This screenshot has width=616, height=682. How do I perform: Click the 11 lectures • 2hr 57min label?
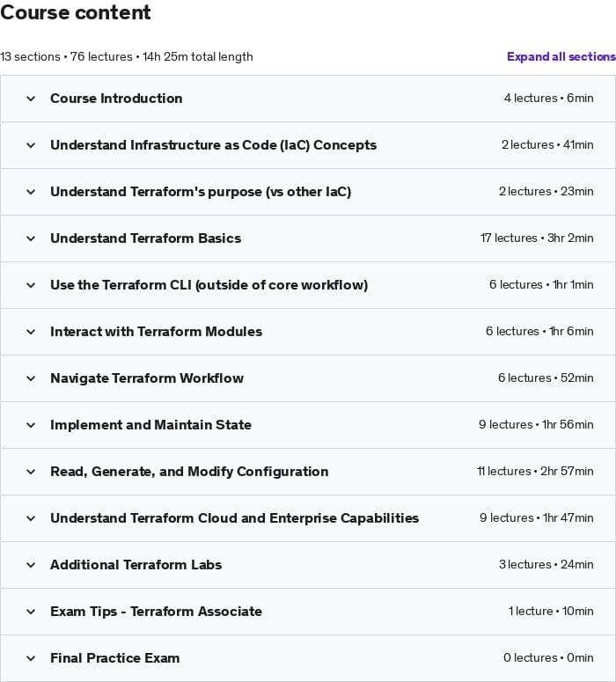click(x=535, y=472)
